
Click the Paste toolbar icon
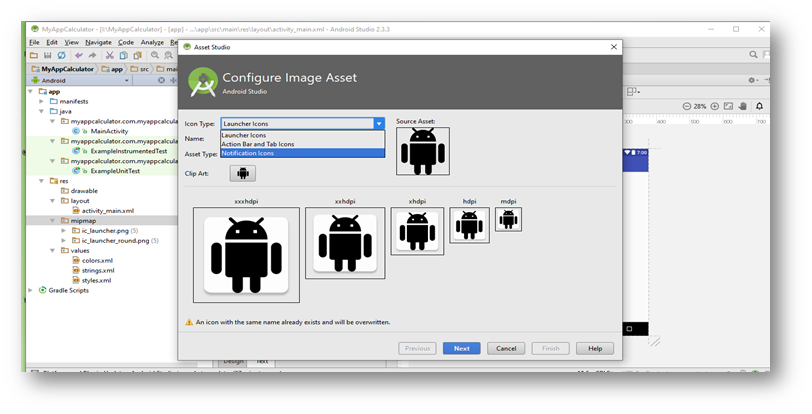click(137, 55)
